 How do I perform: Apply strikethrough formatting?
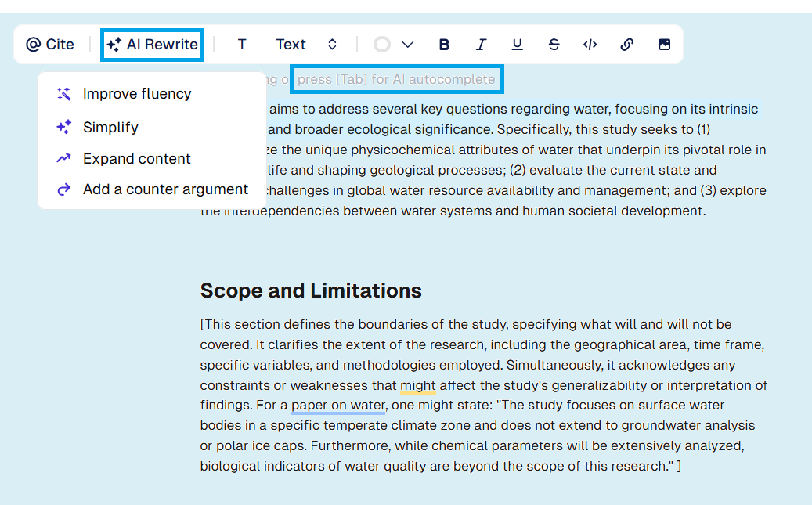click(x=554, y=45)
